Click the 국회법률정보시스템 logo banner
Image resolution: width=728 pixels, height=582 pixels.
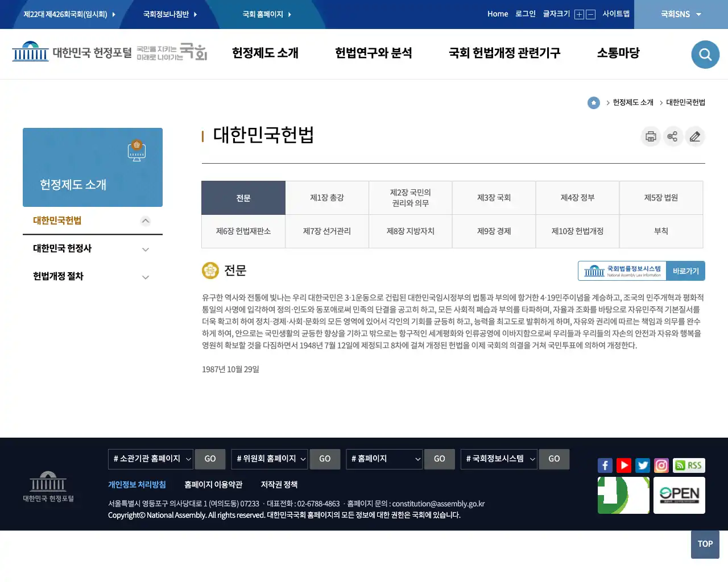(x=622, y=271)
